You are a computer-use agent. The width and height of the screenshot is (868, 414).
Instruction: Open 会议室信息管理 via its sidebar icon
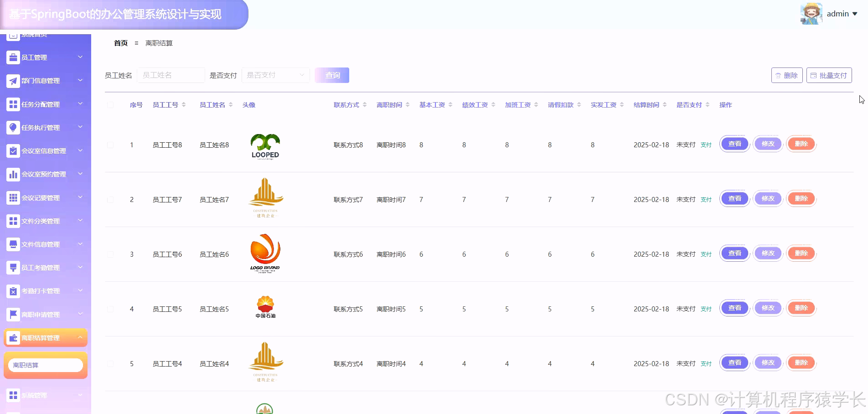click(13, 151)
